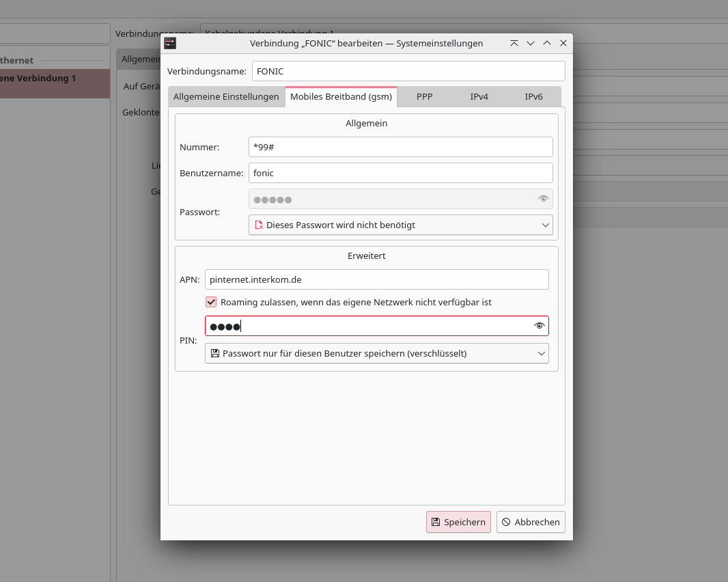
Task: Click the Benutzername field with fonic
Action: [401, 173]
